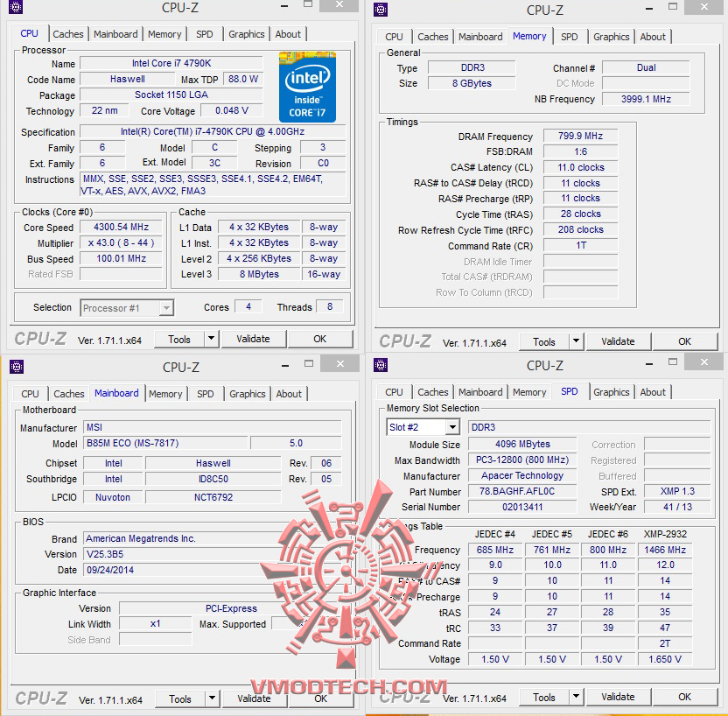
Task: Maximize the SPD tab CPU-Z window
Action: pyautogui.click(x=673, y=362)
